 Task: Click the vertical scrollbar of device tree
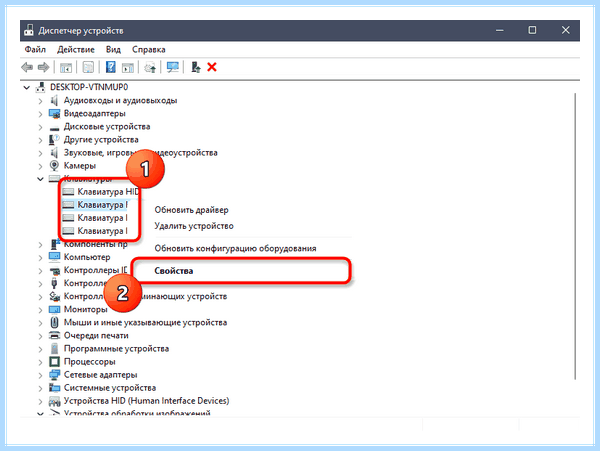[x=575, y=236]
